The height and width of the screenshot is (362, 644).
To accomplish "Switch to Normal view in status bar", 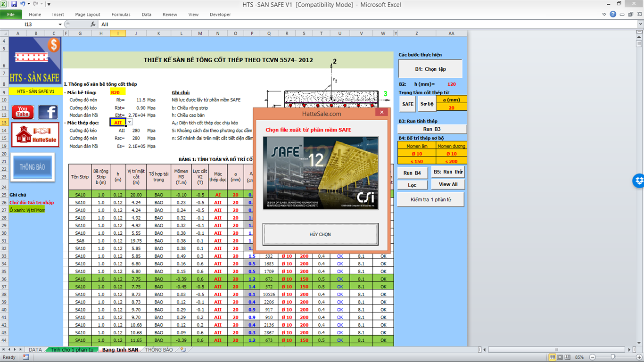I will (x=553, y=357).
